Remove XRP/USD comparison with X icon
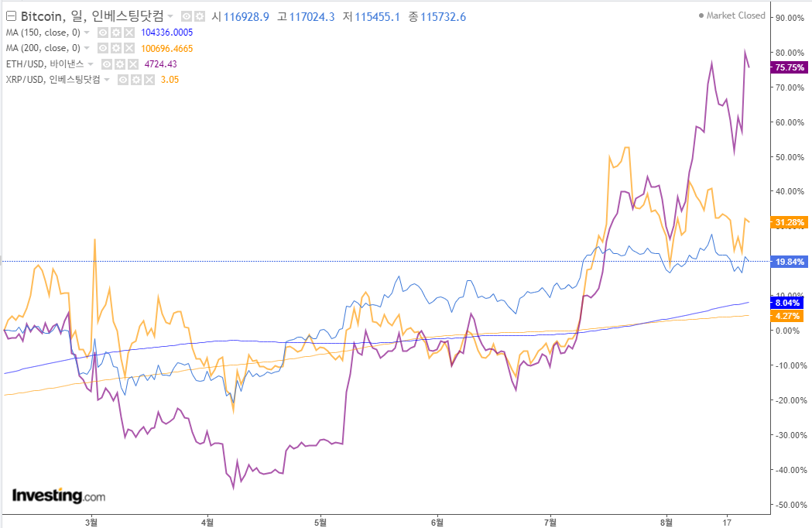Viewport: 812px width, 528px height. 149,80
